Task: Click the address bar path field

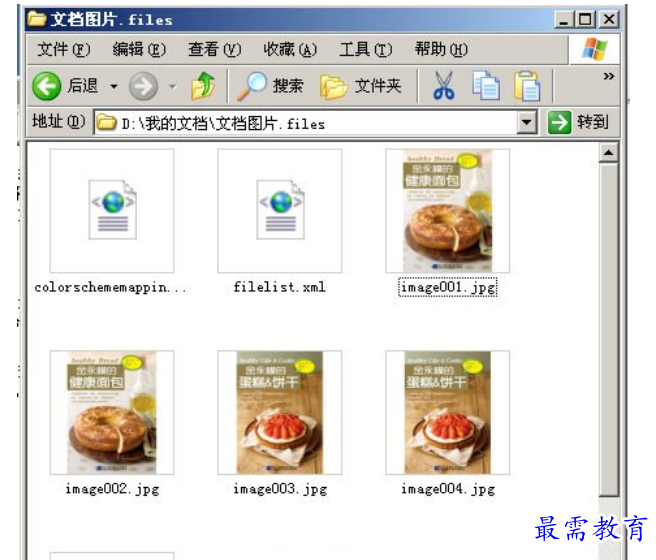Action: point(305,123)
